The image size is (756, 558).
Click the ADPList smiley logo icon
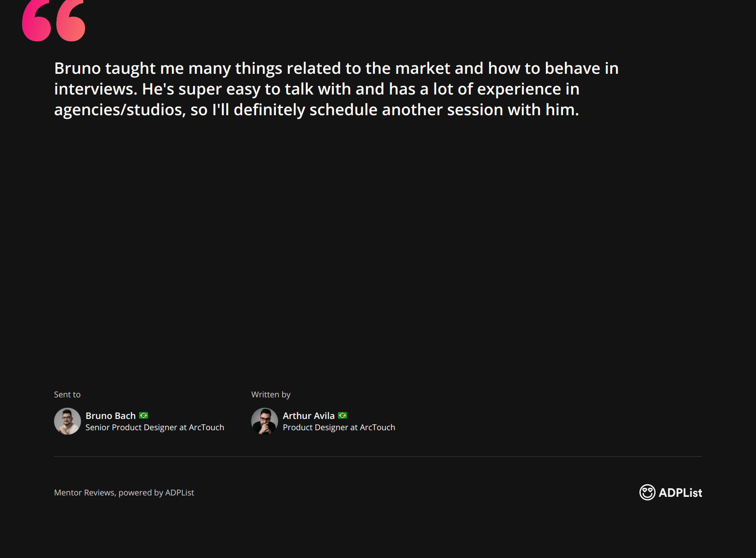click(x=647, y=492)
